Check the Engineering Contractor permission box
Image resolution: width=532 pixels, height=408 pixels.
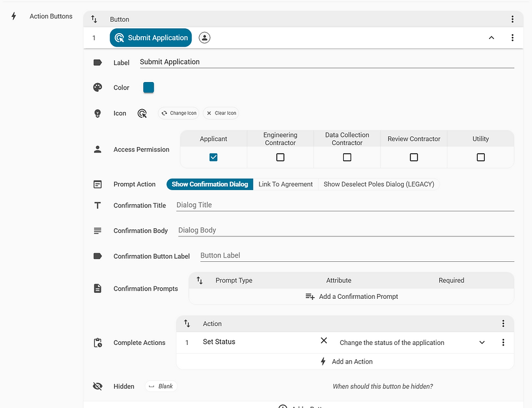click(x=280, y=157)
